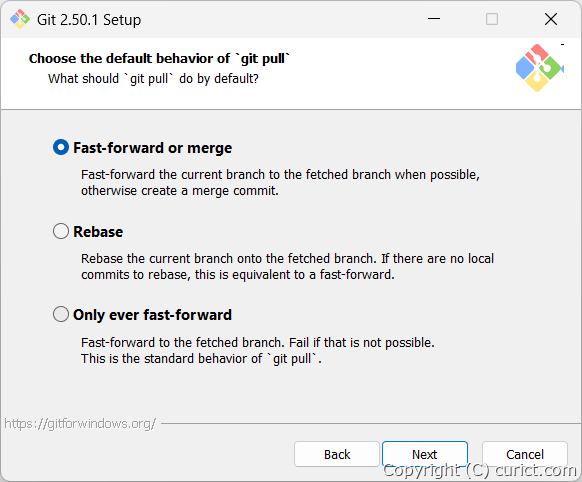Image resolution: width=582 pixels, height=482 pixels.
Task: Click the Git icon in the title bar
Action: point(20,19)
